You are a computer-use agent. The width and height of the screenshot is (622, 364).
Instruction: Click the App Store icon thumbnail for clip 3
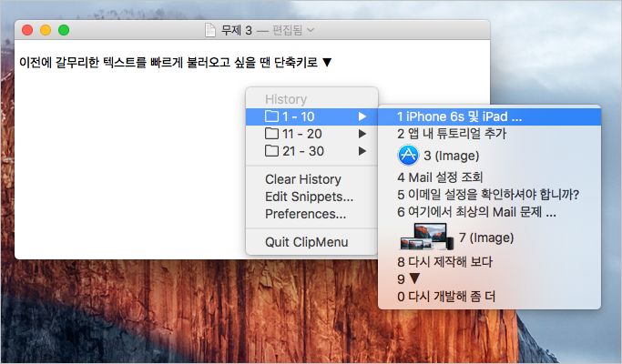click(408, 155)
